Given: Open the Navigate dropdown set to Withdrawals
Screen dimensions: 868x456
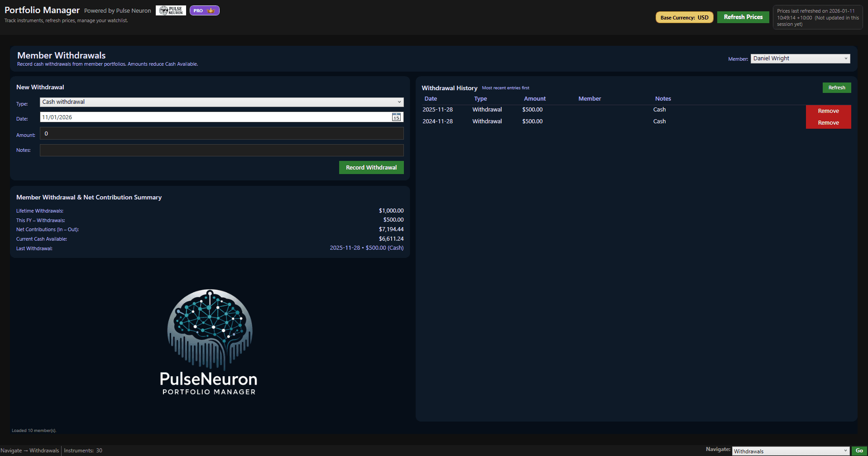Looking at the screenshot, I should 791,451.
